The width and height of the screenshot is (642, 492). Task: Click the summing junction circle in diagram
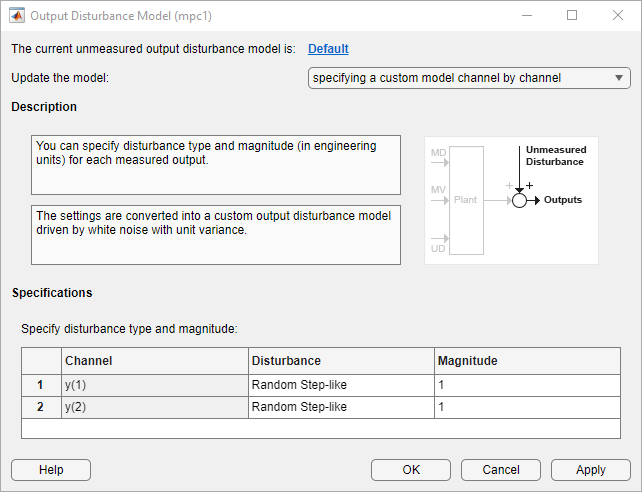[x=519, y=200]
